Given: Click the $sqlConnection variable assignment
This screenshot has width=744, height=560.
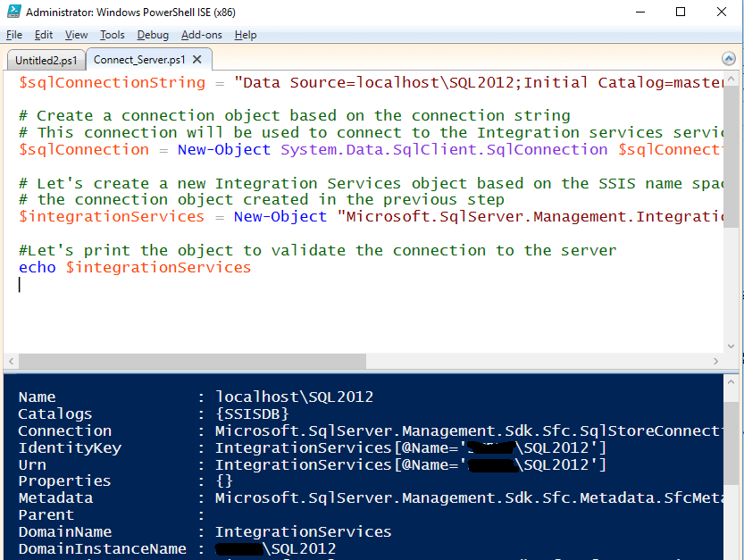Looking at the screenshot, I should click(x=84, y=149).
